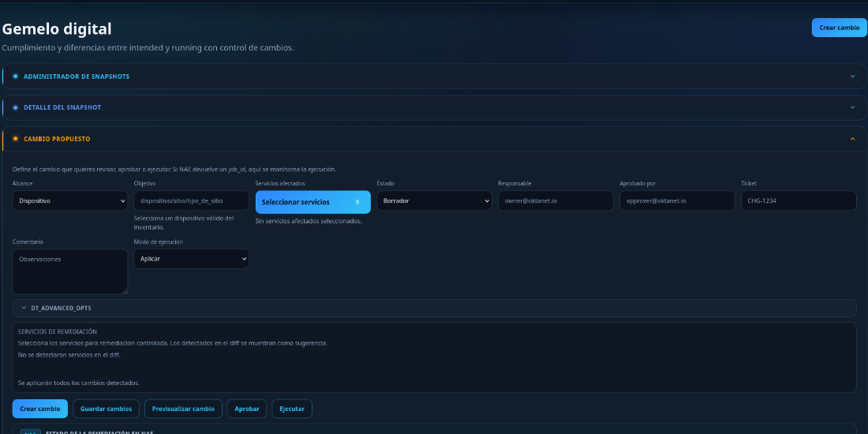Open the Modo de ejecución dropdown showing Aplicar

tap(192, 259)
